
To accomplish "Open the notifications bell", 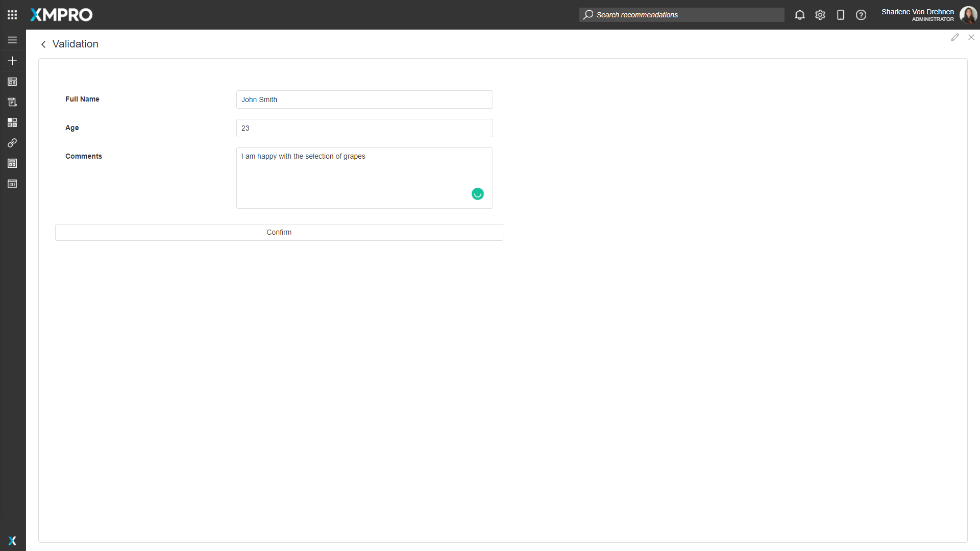I will coord(799,15).
